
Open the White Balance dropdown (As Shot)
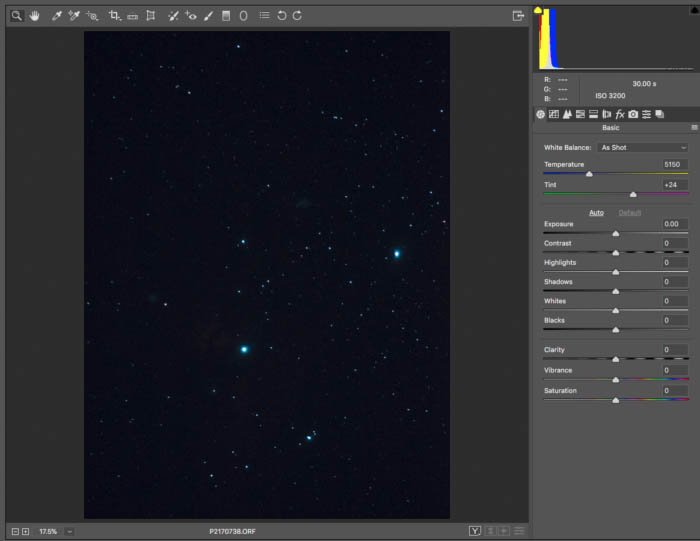(x=643, y=147)
